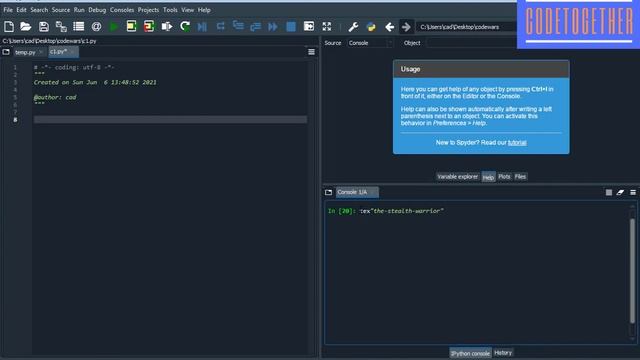640x360 pixels.
Task: Switch to the Variable explorer tab
Action: pyautogui.click(x=457, y=177)
